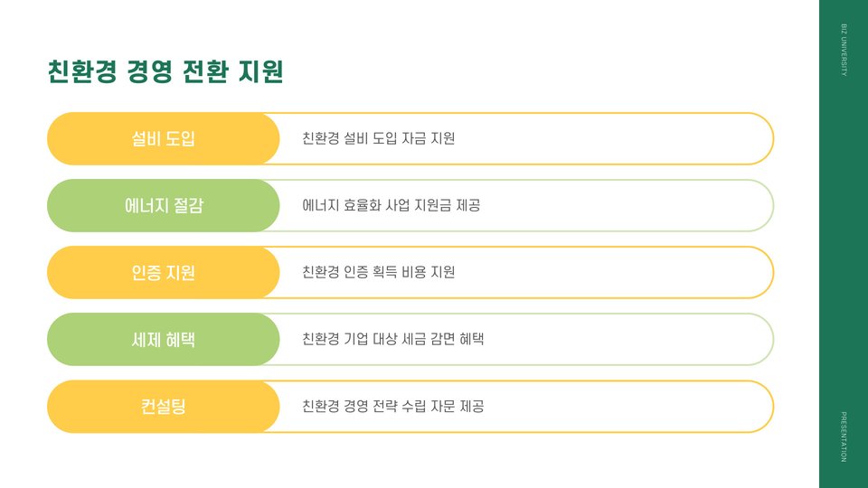This screenshot has width=868, height=488.
Task: Select the green 세제 혜택 pill label
Action: (164, 339)
